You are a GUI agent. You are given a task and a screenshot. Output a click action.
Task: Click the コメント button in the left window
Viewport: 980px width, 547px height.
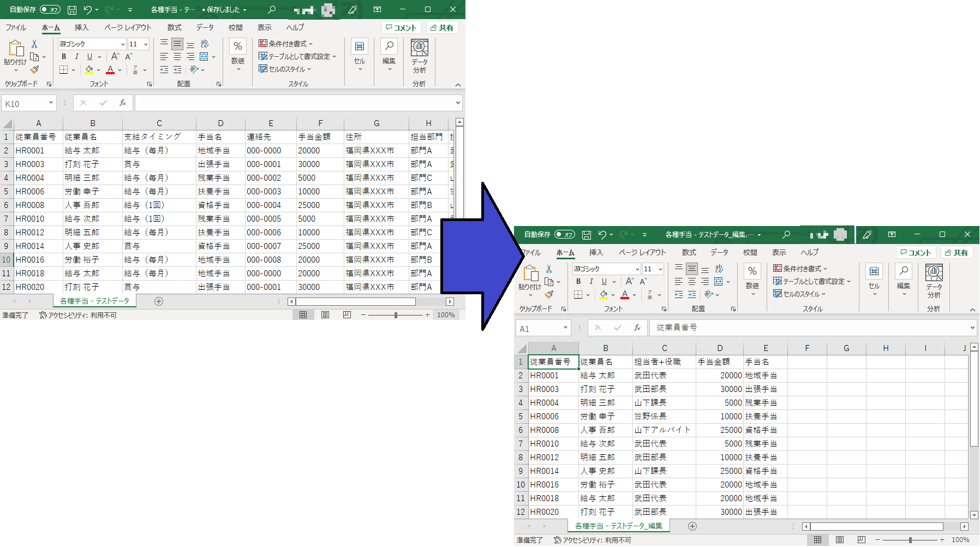(401, 28)
